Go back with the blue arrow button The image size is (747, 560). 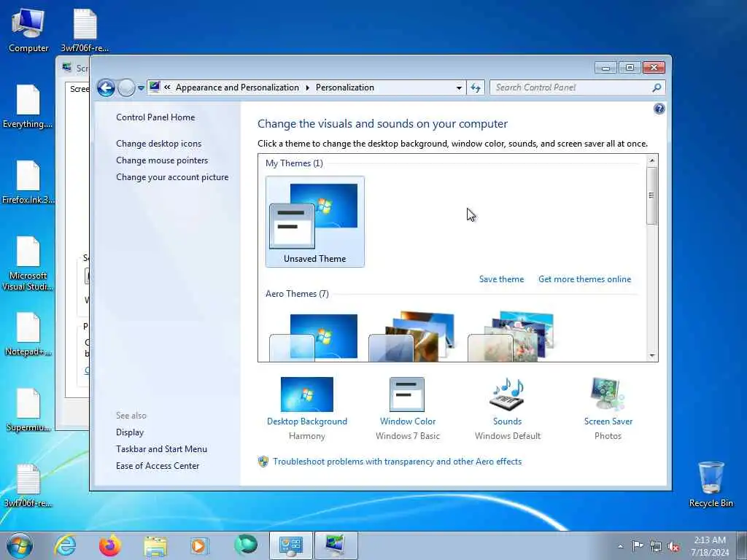tap(106, 87)
